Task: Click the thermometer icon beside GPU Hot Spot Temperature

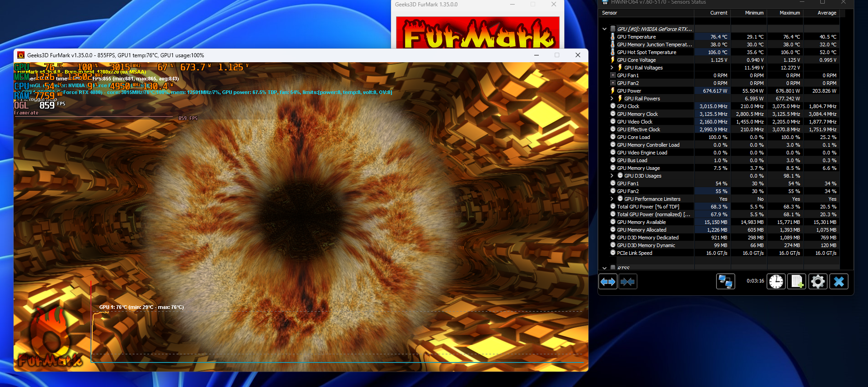Action: pyautogui.click(x=612, y=52)
